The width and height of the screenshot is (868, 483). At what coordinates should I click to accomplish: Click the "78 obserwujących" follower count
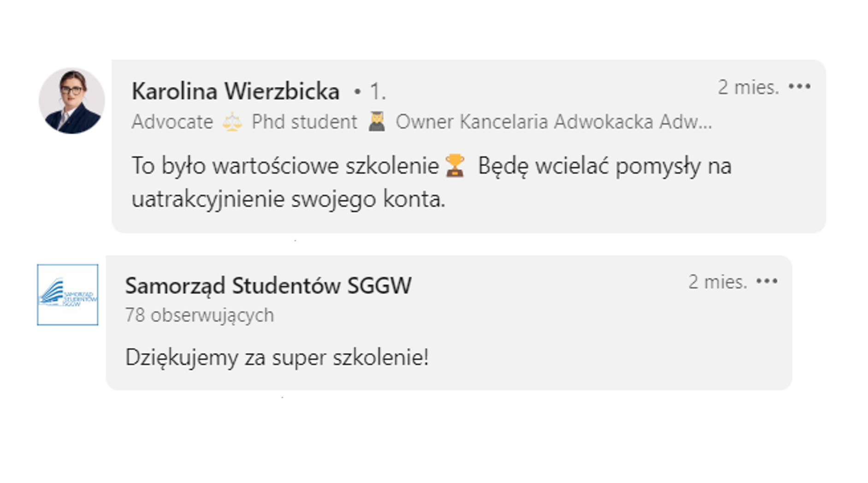200,315
